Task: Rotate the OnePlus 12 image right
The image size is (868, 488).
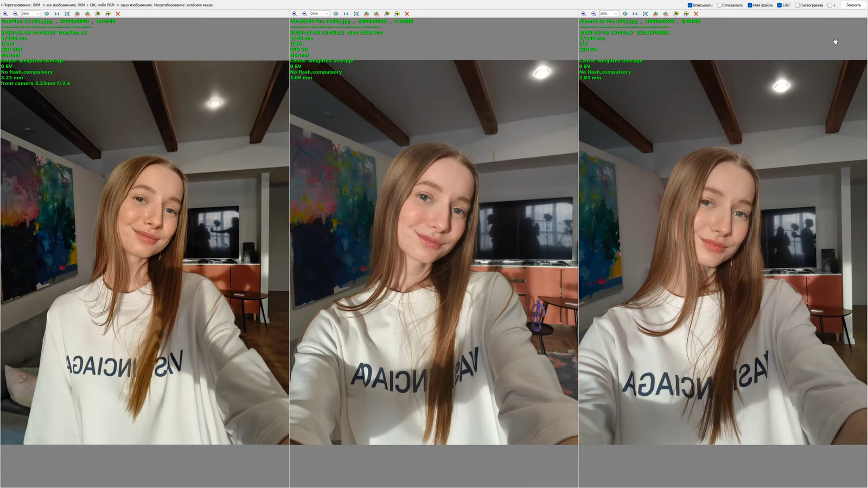Action: click(x=87, y=14)
